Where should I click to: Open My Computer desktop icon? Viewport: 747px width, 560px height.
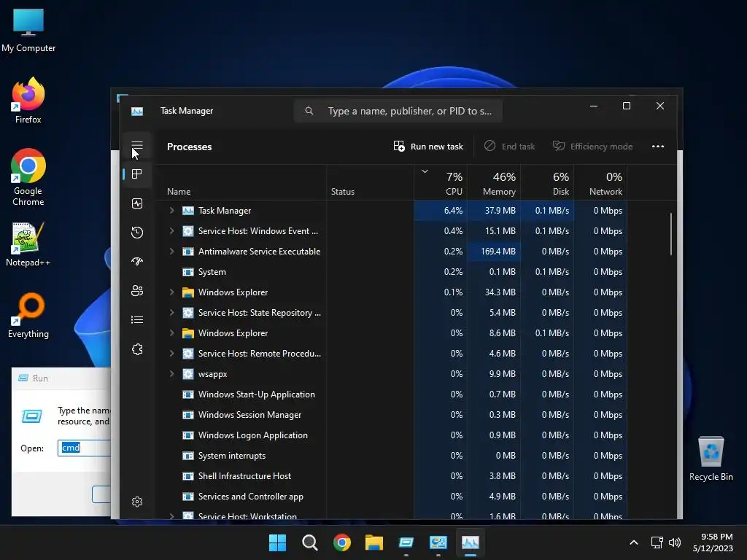[x=28, y=30]
